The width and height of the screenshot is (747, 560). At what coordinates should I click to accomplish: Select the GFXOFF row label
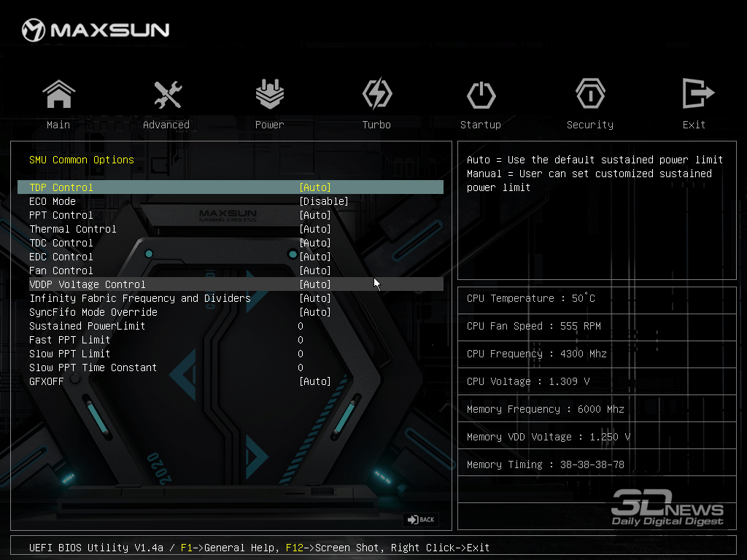(46, 381)
